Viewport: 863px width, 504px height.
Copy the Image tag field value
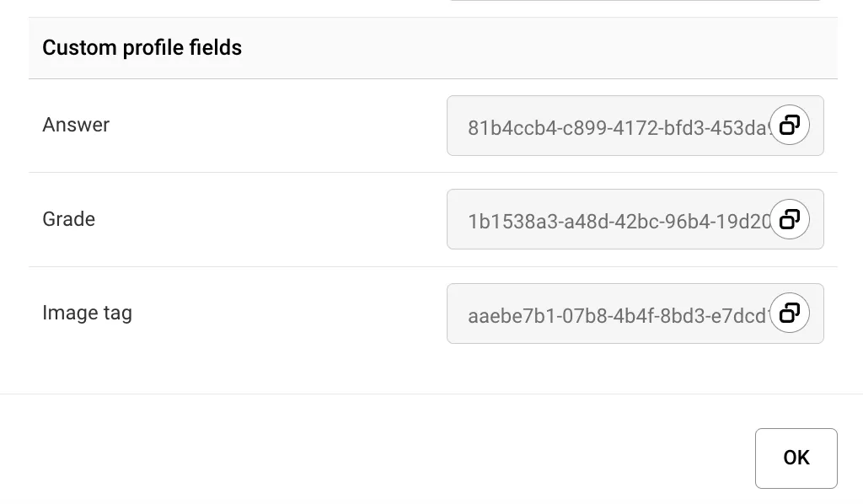(790, 314)
